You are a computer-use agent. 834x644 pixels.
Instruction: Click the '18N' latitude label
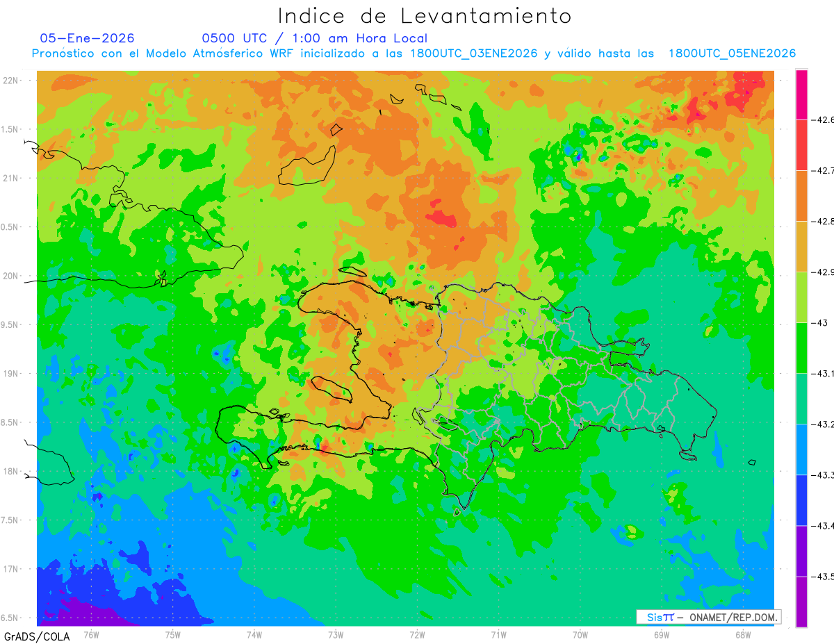(11, 471)
